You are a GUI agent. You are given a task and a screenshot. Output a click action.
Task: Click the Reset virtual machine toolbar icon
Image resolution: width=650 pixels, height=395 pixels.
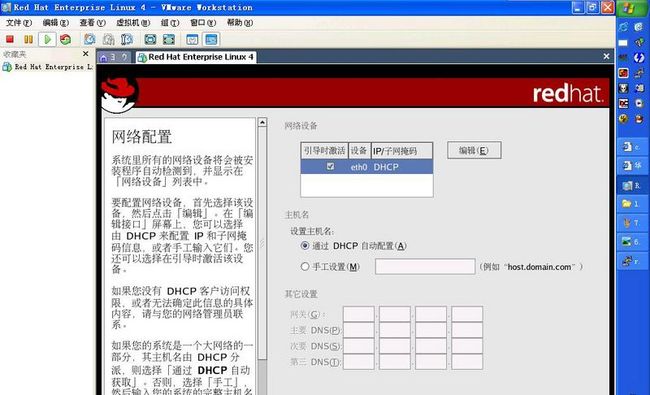pos(65,39)
